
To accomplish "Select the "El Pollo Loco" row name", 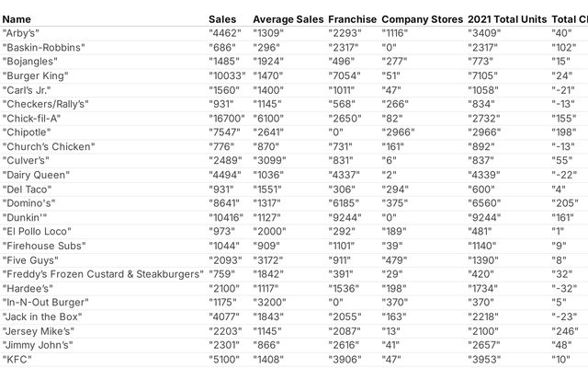I will (x=37, y=231).
